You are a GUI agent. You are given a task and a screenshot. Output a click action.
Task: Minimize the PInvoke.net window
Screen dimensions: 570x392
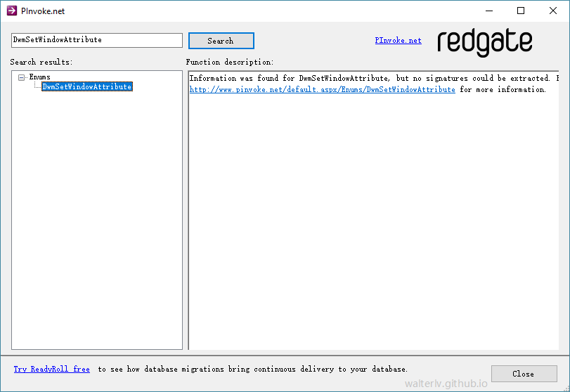click(488, 11)
